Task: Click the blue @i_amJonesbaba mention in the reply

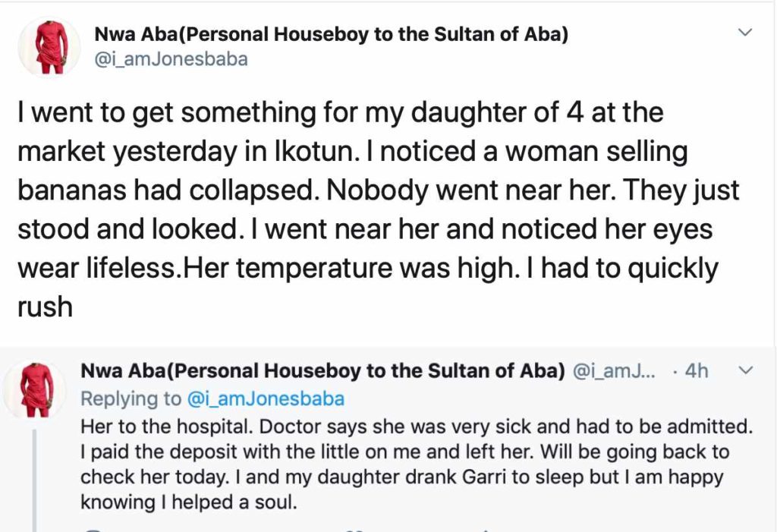Action: [x=266, y=399]
